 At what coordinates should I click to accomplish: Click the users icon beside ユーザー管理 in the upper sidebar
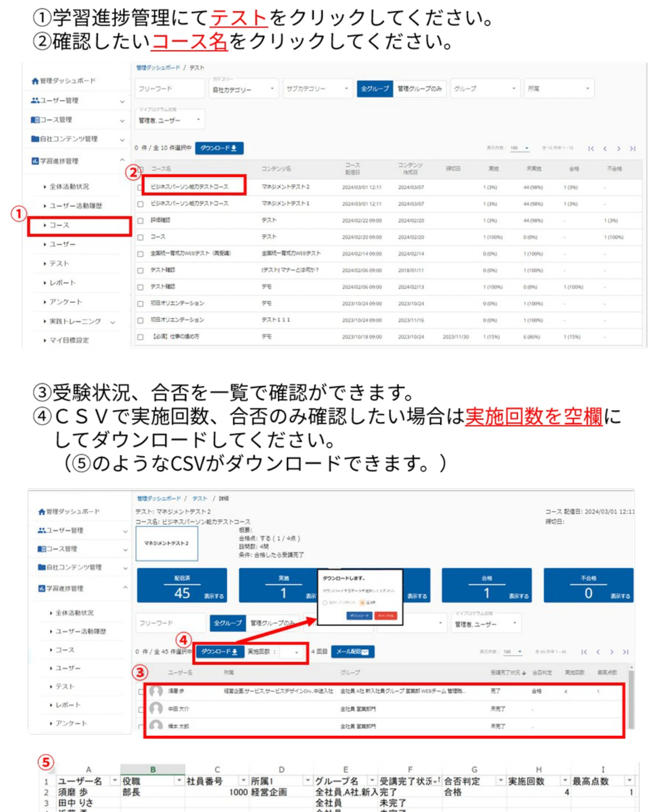pos(35,100)
